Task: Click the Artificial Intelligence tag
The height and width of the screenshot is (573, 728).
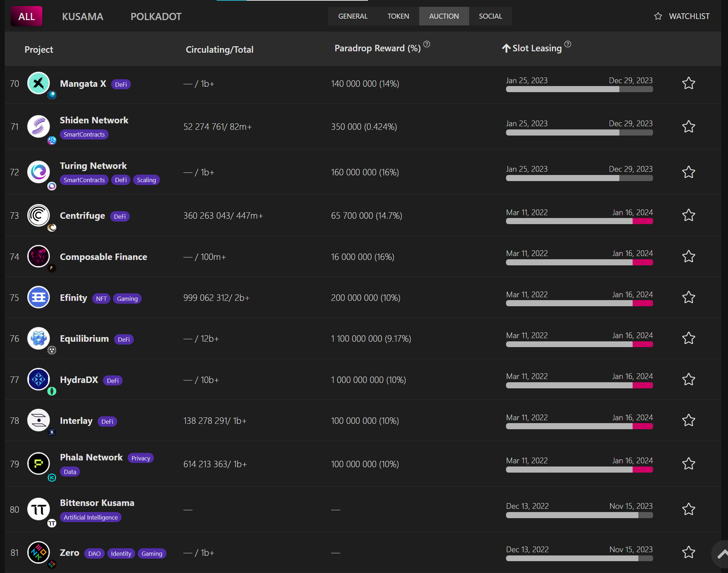Action: 91,517
